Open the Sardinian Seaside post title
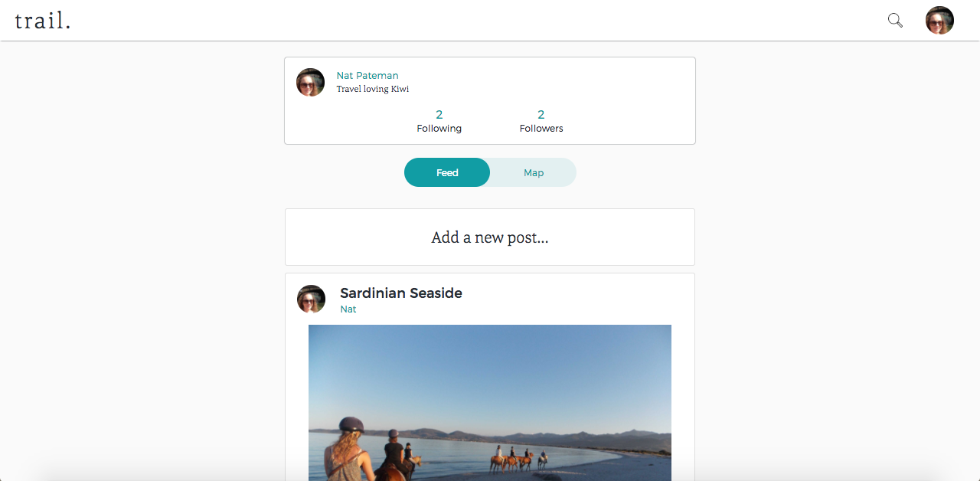This screenshot has height=481, width=980. coord(401,293)
